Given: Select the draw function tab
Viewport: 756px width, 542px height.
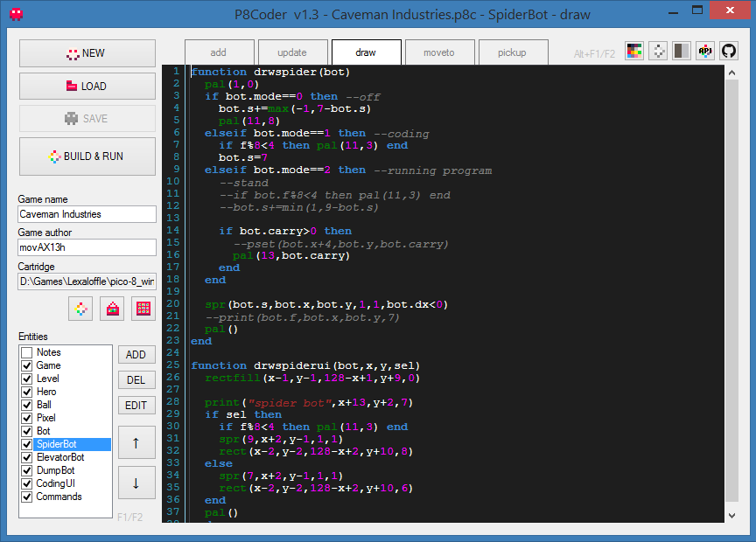Looking at the screenshot, I should point(366,52).
